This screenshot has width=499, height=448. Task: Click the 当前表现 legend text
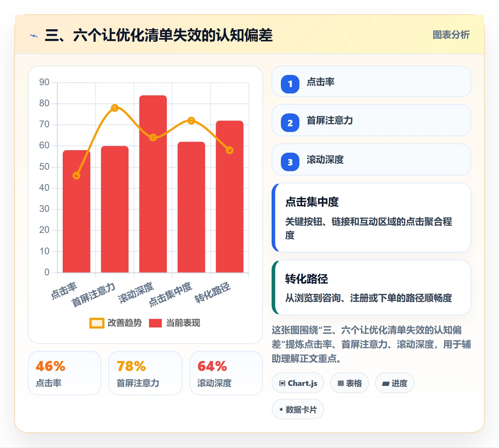(x=183, y=323)
